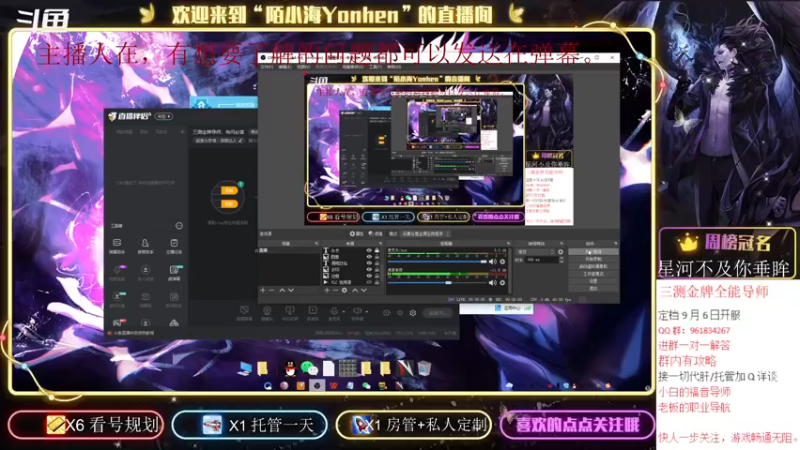Screen dimensions: 800x450
Task: Click the speaker icon in Douyu companion toolbar
Action: pyautogui.click(x=357, y=311)
